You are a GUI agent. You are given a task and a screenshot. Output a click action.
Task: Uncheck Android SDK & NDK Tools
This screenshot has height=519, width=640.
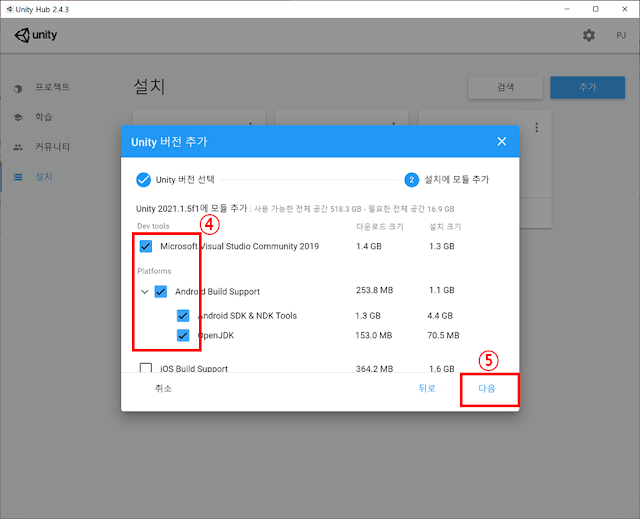point(183,315)
